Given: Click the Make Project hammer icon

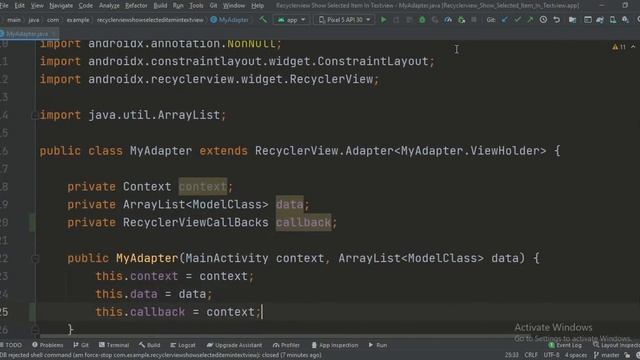Looking at the screenshot, I should coord(263,19).
